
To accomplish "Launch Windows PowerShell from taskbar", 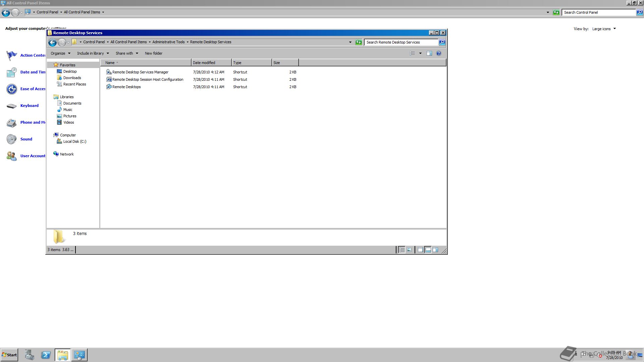I will click(46, 355).
